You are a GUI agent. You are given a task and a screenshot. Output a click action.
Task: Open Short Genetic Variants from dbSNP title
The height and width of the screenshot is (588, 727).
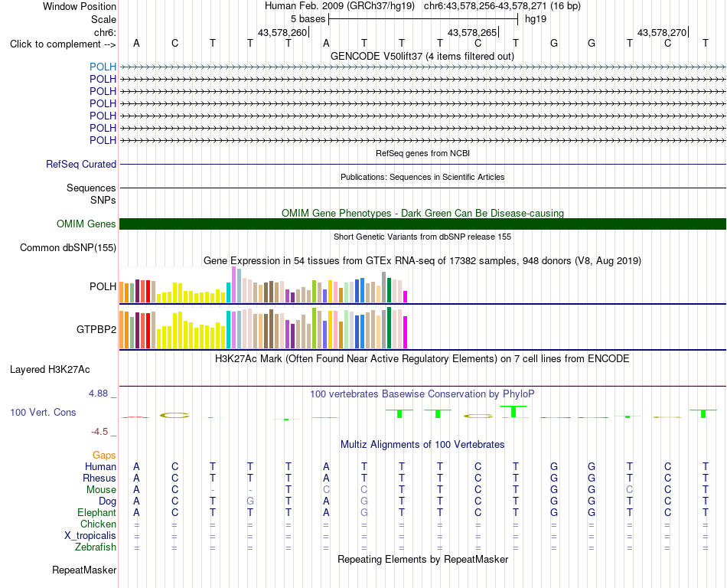coord(422,237)
